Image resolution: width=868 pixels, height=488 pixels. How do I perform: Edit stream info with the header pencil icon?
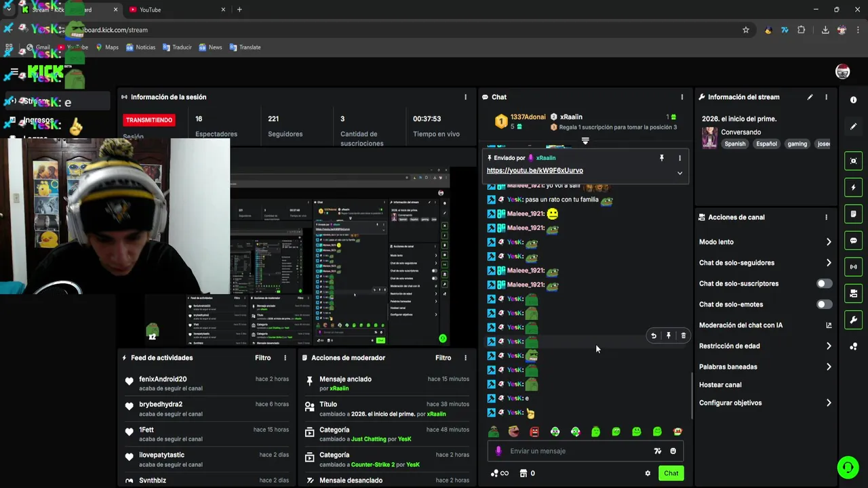coord(810,97)
